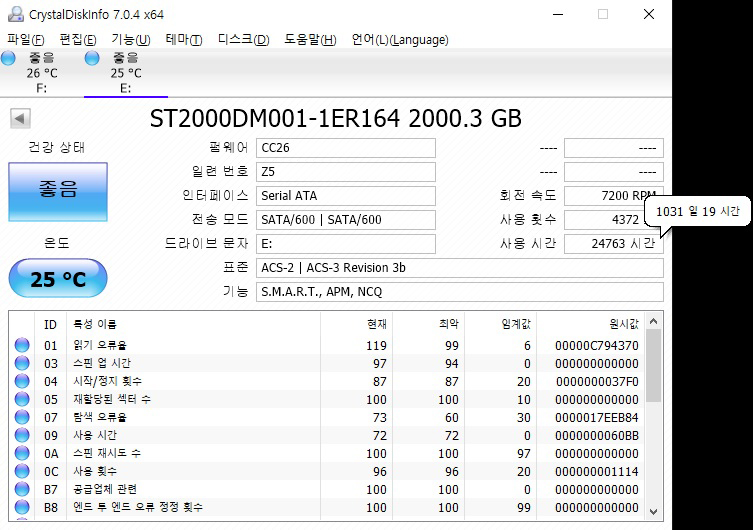
Task: Select the 스핀 업 시간 attribute row
Action: [327, 363]
